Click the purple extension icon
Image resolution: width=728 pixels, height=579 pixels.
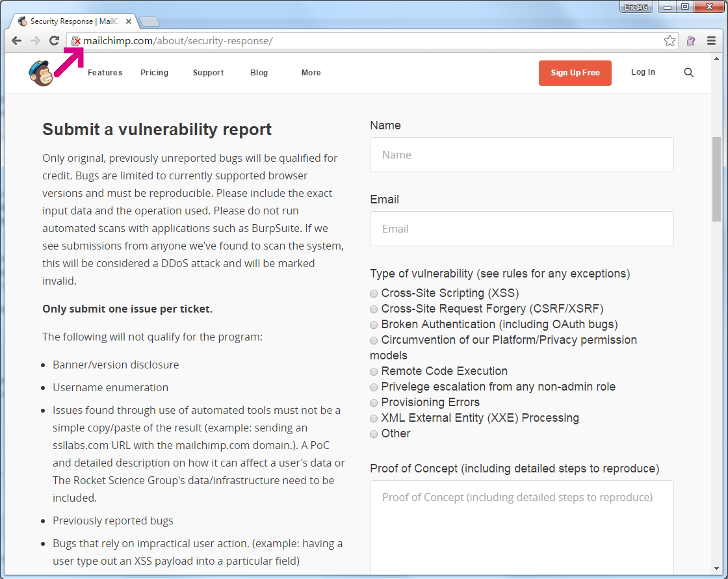click(x=691, y=41)
